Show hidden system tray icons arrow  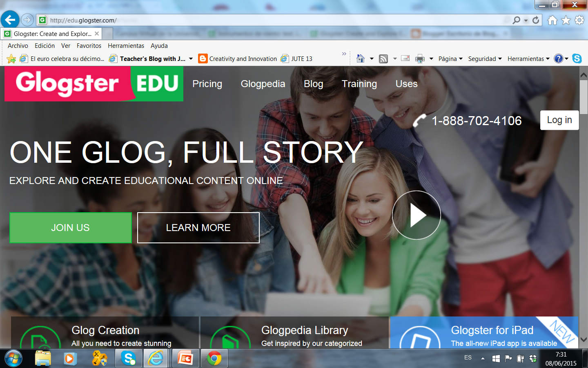[483, 359]
